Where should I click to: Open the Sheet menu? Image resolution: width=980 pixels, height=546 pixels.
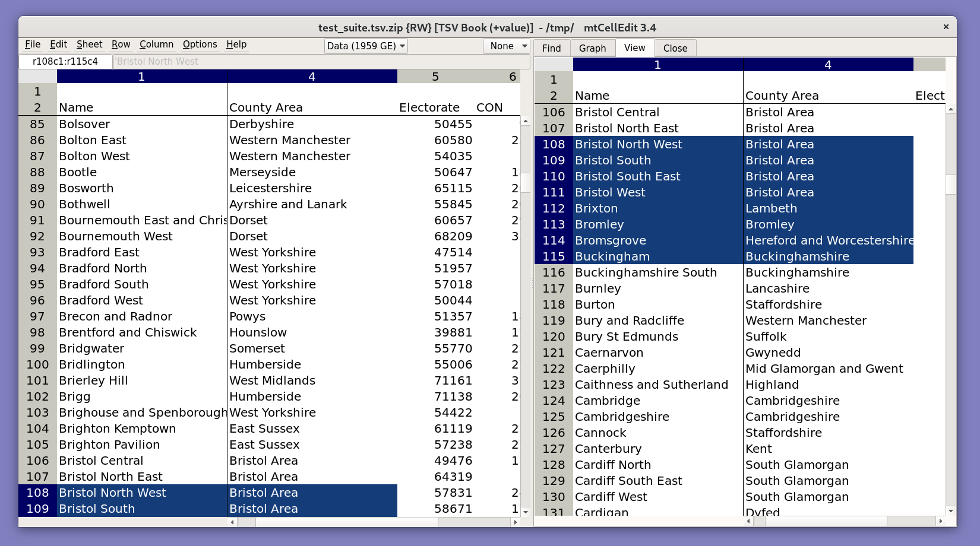(x=89, y=45)
